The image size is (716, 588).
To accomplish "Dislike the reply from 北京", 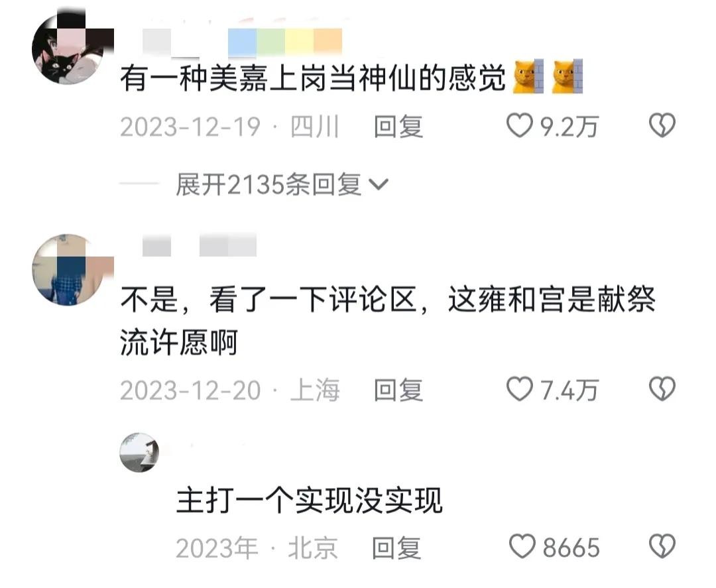I will click(x=662, y=546).
